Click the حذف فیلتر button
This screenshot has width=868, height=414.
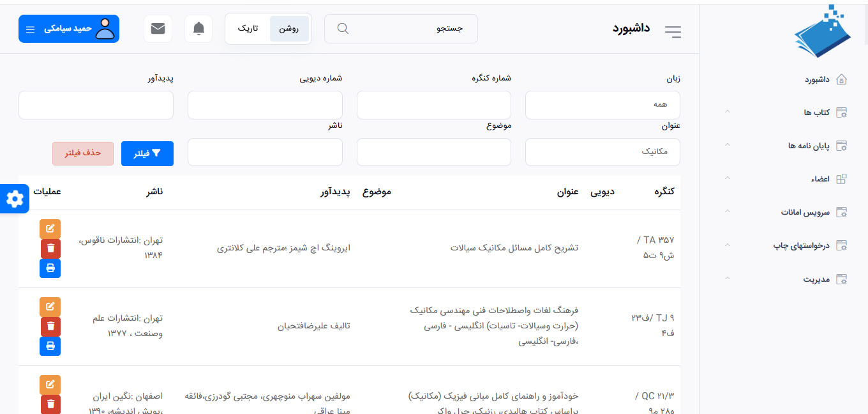pyautogui.click(x=83, y=154)
